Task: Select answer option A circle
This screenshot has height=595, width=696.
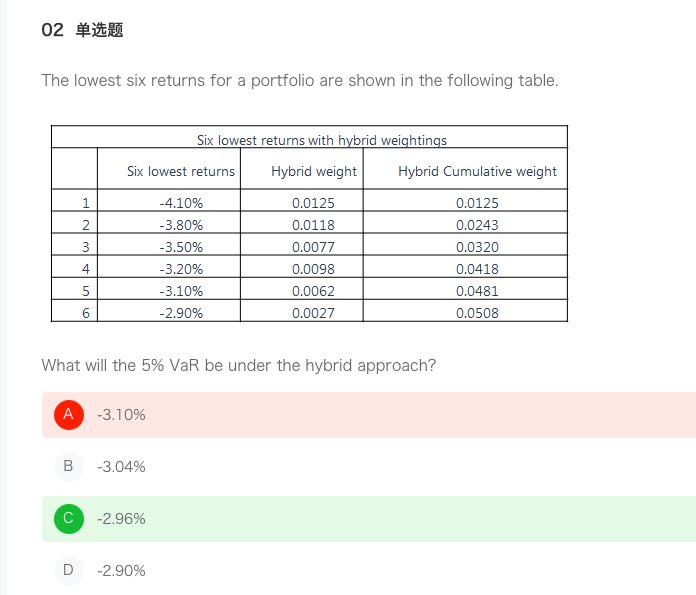Action: click(68, 414)
